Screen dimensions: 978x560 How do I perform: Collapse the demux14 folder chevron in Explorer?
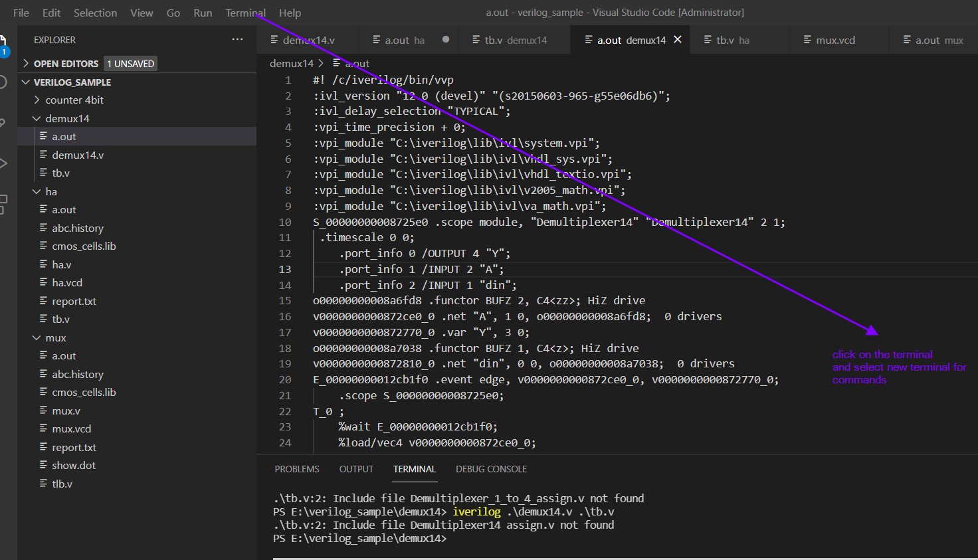[37, 119]
